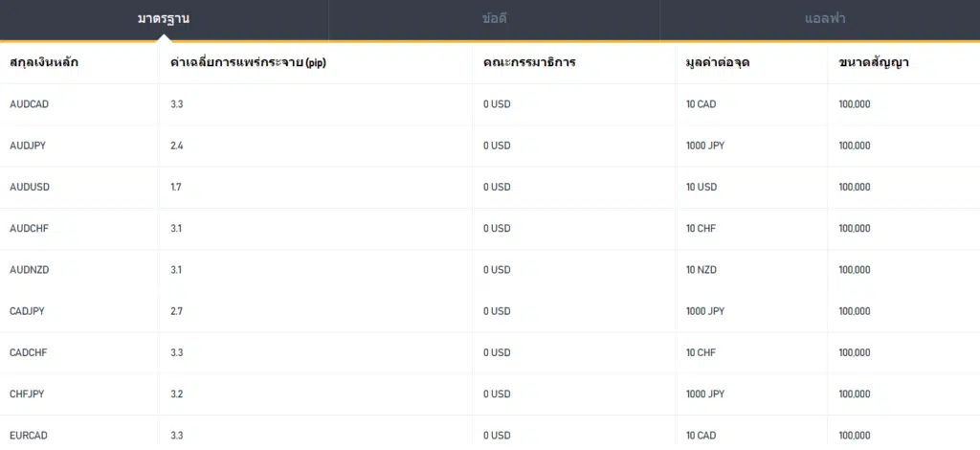Click the CADCHF symbol cell

(x=28, y=352)
